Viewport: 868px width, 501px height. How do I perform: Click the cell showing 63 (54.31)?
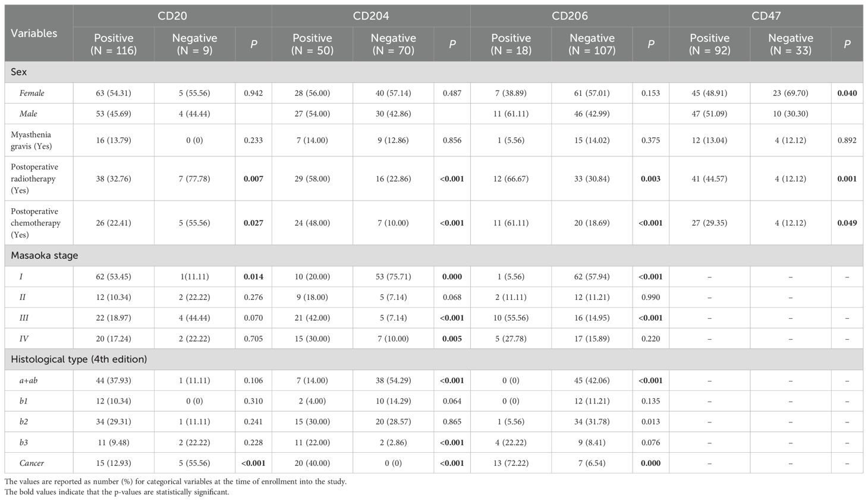[114, 93]
